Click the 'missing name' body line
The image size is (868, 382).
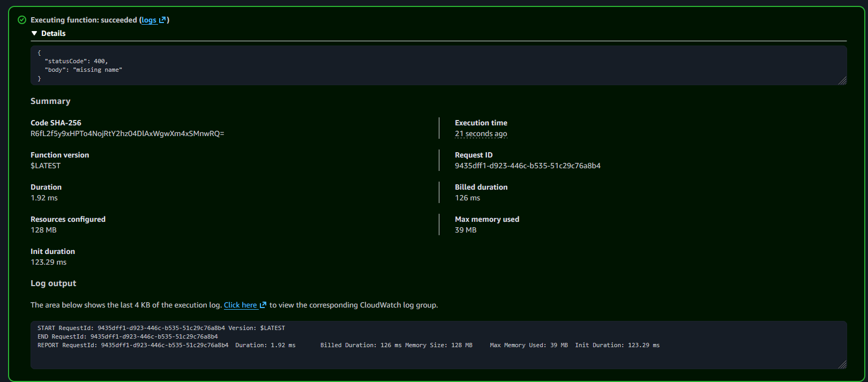[83, 70]
